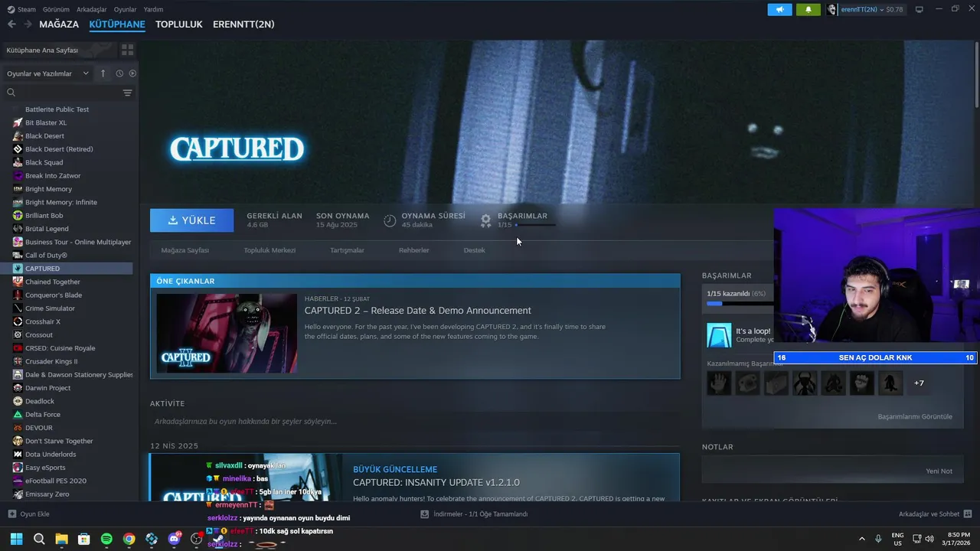Screen dimensions: 980x551
Task: Go to the MAĞAZA tab
Action: tap(59, 24)
